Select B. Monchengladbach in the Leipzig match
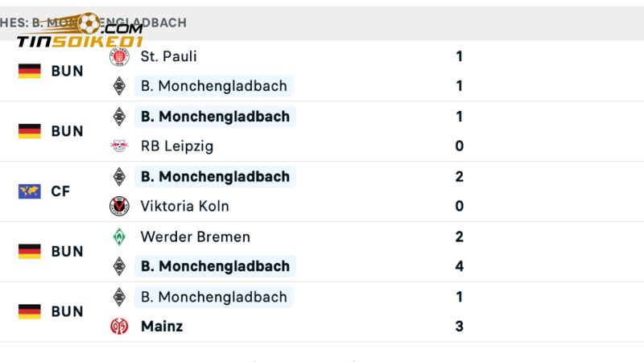644x362 pixels. [x=215, y=117]
